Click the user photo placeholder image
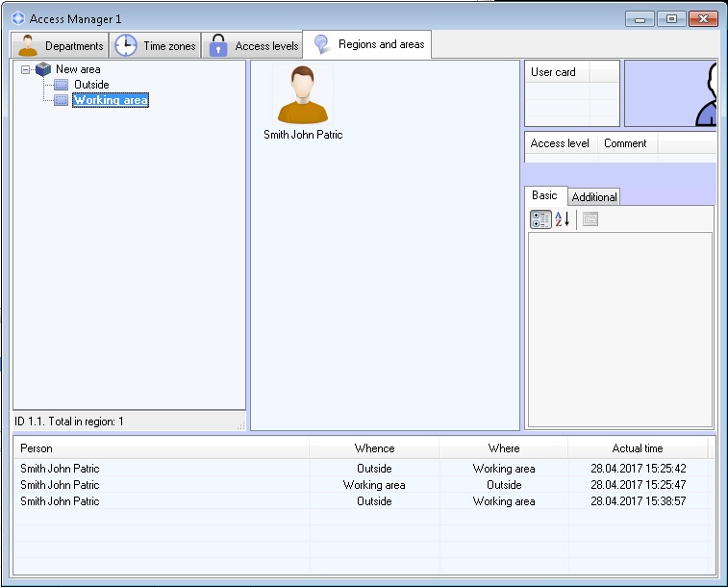The height and width of the screenshot is (588, 728). pyautogui.click(x=670, y=93)
